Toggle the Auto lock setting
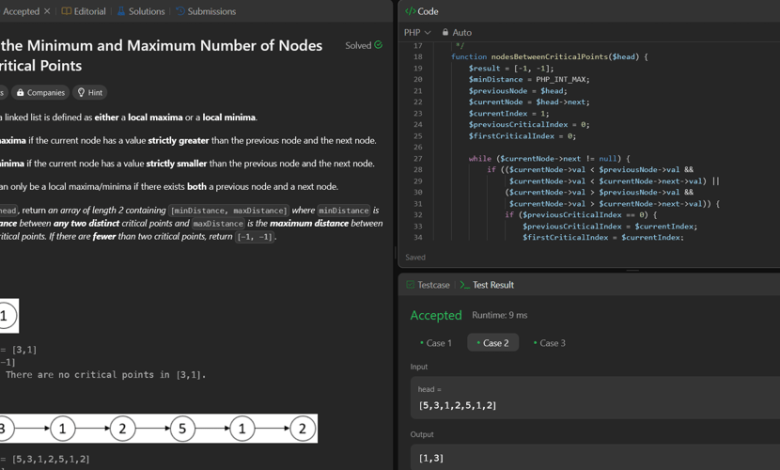This screenshot has height=470, width=780. (x=457, y=32)
